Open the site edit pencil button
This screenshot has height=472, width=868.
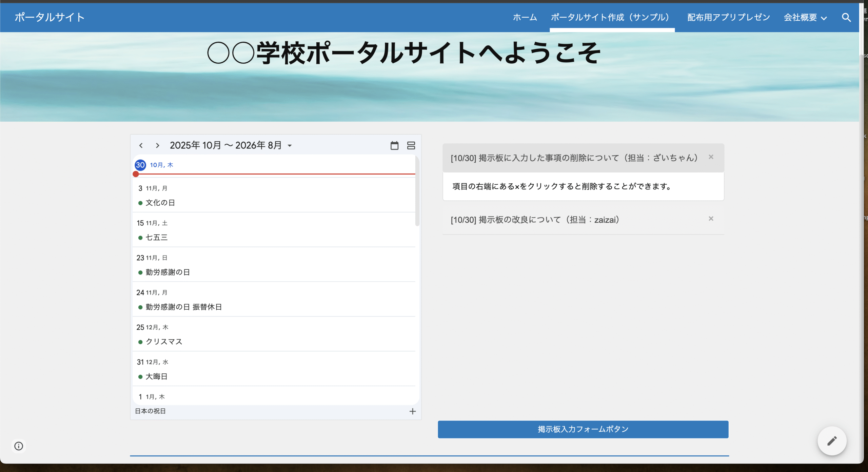[x=831, y=440]
